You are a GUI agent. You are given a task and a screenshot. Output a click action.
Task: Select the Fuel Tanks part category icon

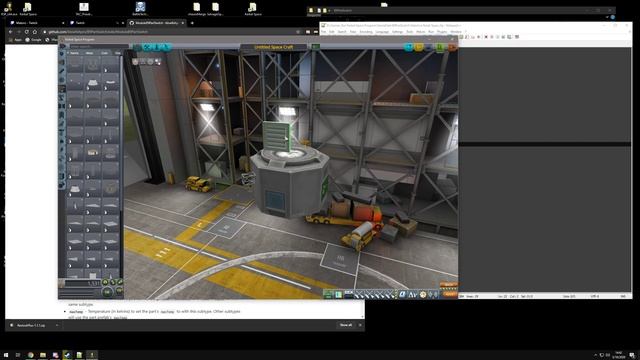coord(62,62)
